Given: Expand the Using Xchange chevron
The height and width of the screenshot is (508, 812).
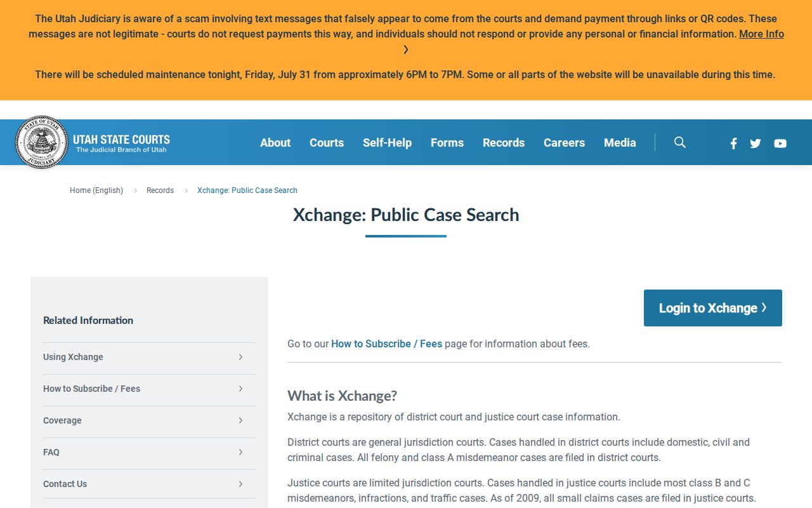Looking at the screenshot, I should point(240,357).
